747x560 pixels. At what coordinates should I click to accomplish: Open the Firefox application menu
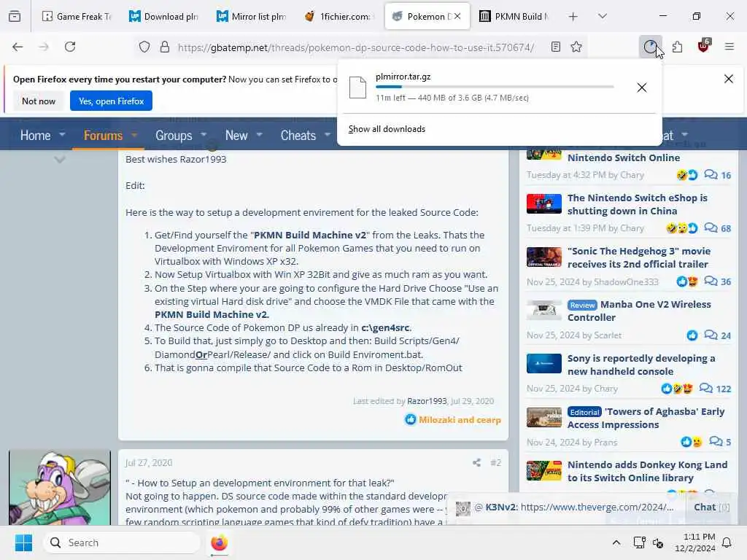point(729,47)
